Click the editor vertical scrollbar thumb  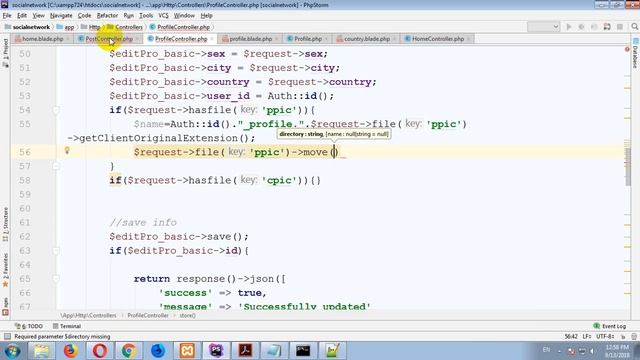click(627, 166)
